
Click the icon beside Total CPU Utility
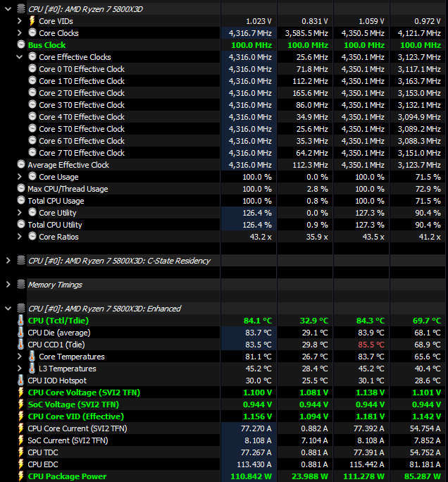[x=21, y=224]
